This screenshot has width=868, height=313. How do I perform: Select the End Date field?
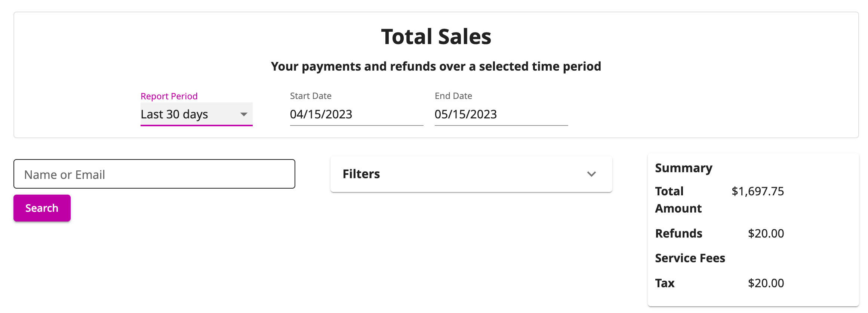pyautogui.click(x=501, y=114)
